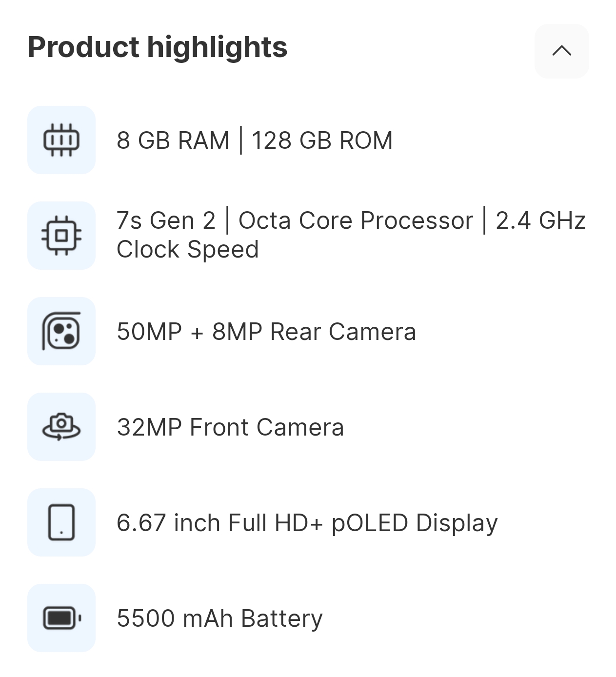The width and height of the screenshot is (616, 677).
Task: Click the pOLED Display text
Action: pyautogui.click(x=415, y=523)
